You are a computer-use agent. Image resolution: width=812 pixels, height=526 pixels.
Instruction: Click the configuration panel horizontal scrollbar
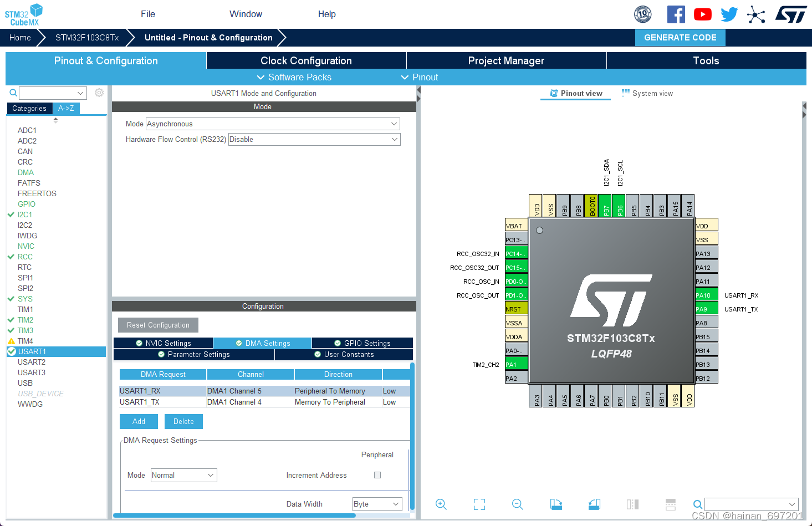point(234,515)
